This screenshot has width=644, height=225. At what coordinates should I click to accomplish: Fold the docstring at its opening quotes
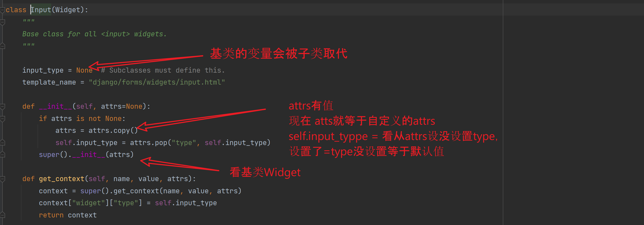(2, 22)
